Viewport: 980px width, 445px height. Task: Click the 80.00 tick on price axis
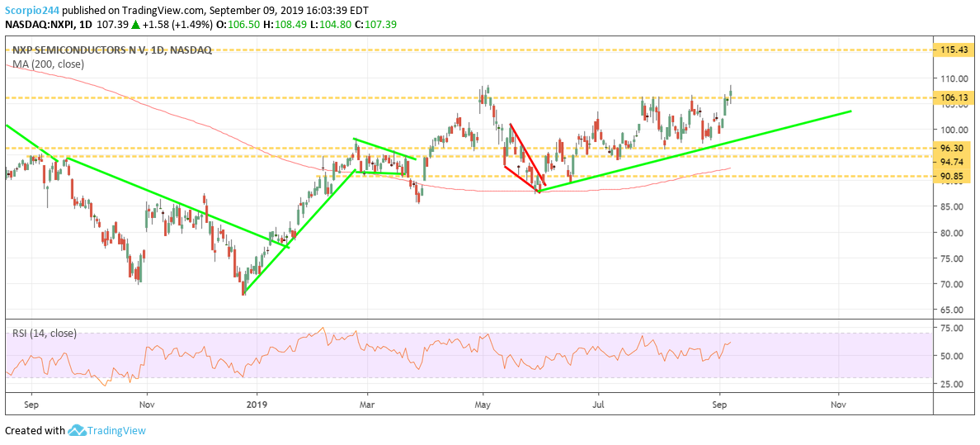click(954, 233)
